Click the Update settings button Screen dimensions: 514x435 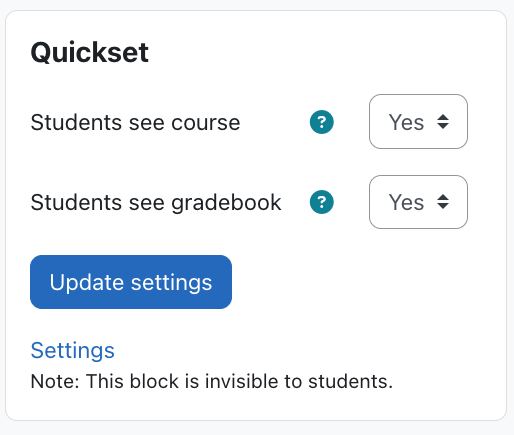tap(131, 282)
